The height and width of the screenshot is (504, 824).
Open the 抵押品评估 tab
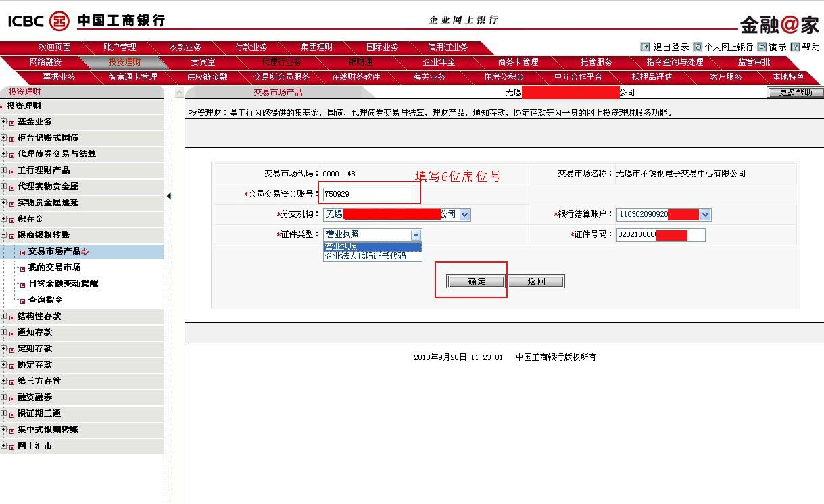point(652,77)
